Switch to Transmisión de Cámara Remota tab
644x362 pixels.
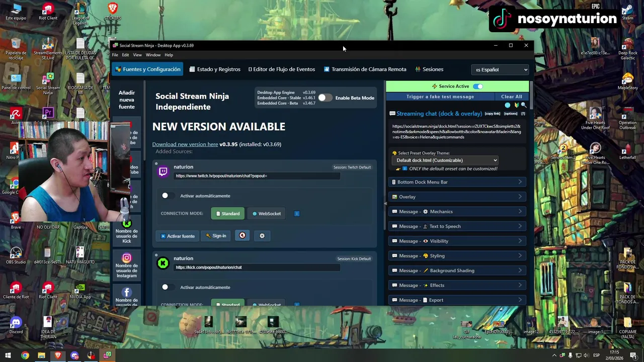pyautogui.click(x=365, y=69)
